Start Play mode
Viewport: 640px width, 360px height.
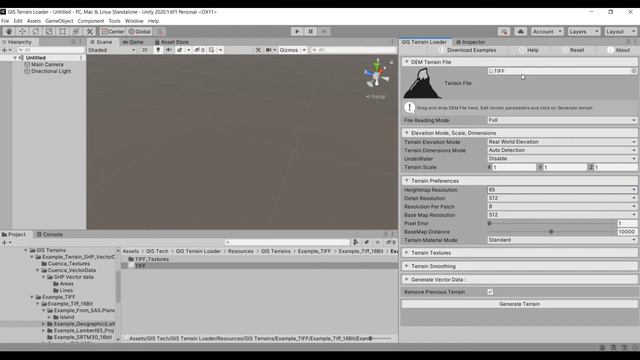coord(297,31)
